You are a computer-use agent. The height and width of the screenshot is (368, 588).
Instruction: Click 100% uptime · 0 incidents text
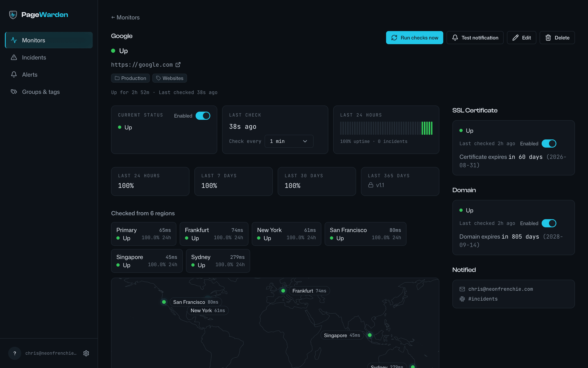click(374, 141)
